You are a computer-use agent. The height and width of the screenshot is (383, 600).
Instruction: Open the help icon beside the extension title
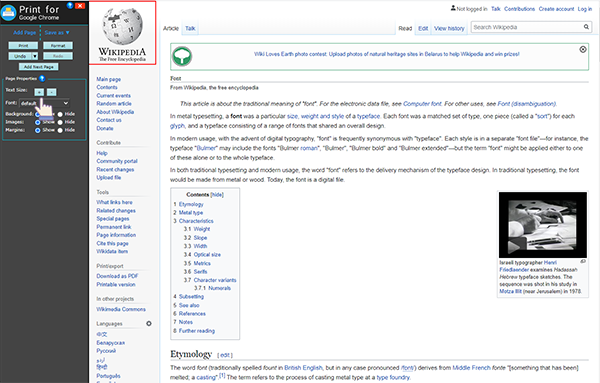70,5
